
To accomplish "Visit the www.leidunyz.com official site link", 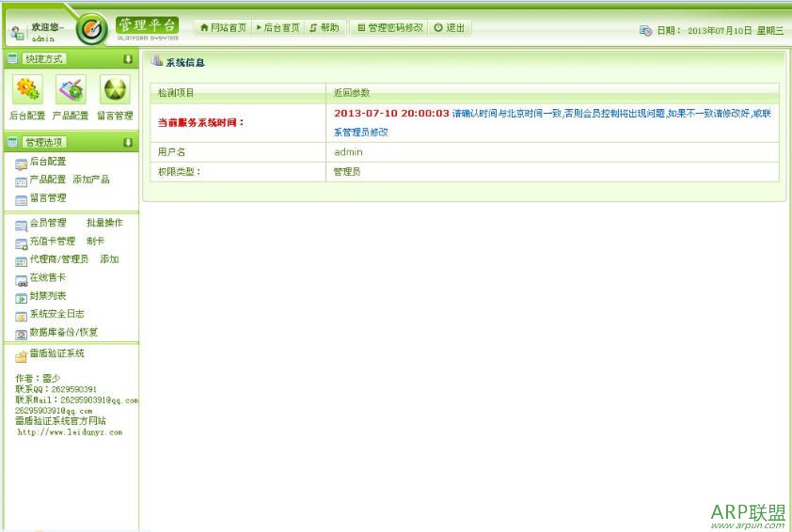I will [70, 432].
